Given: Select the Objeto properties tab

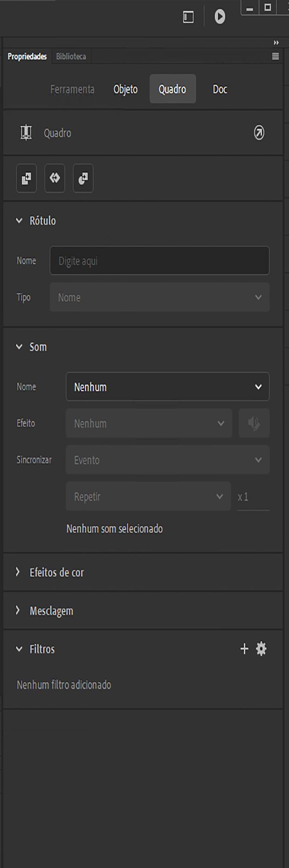Looking at the screenshot, I should pos(125,89).
